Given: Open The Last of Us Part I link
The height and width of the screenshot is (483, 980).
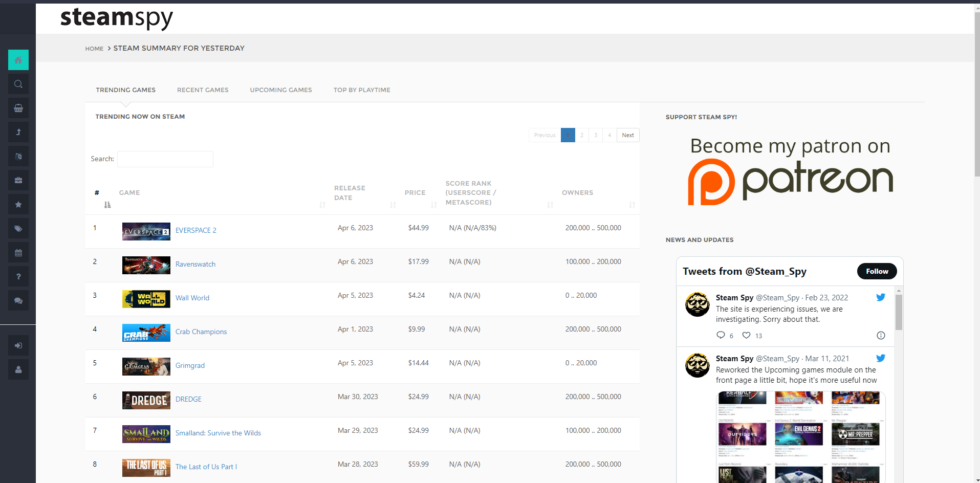Looking at the screenshot, I should coord(206,467).
